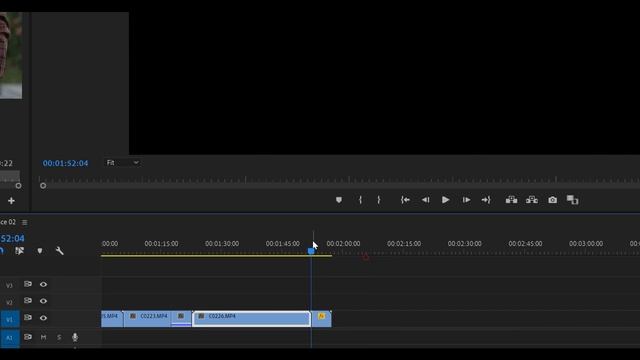
Task: Click the timeline playhead position timecode
Action: coord(12,238)
